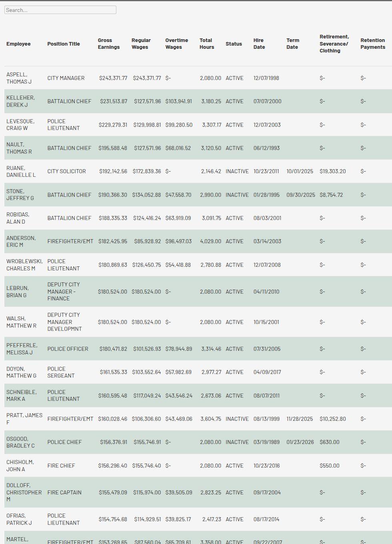Click the Retention Payments column header
The height and width of the screenshot is (544, 392).
372,44
